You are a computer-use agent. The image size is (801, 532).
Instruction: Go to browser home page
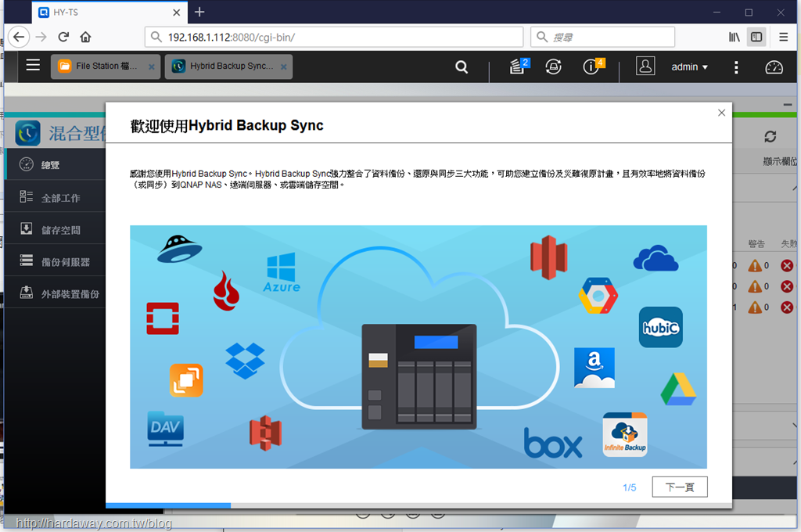pyautogui.click(x=85, y=37)
